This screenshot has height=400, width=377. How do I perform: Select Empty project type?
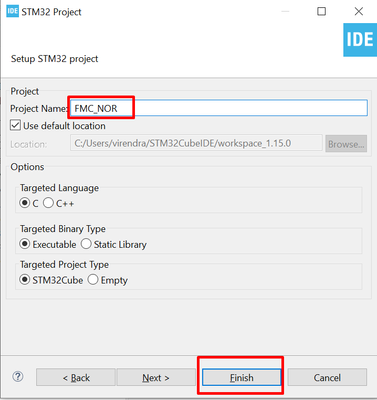tap(93, 279)
